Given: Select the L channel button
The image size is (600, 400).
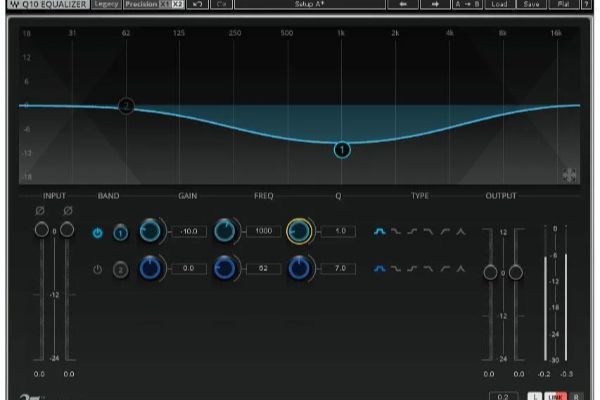Looking at the screenshot, I should coord(535,397).
